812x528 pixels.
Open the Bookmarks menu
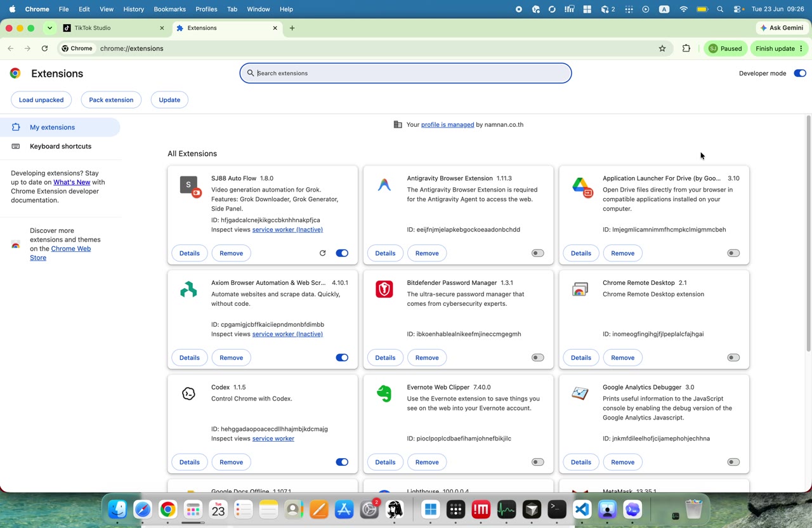169,9
